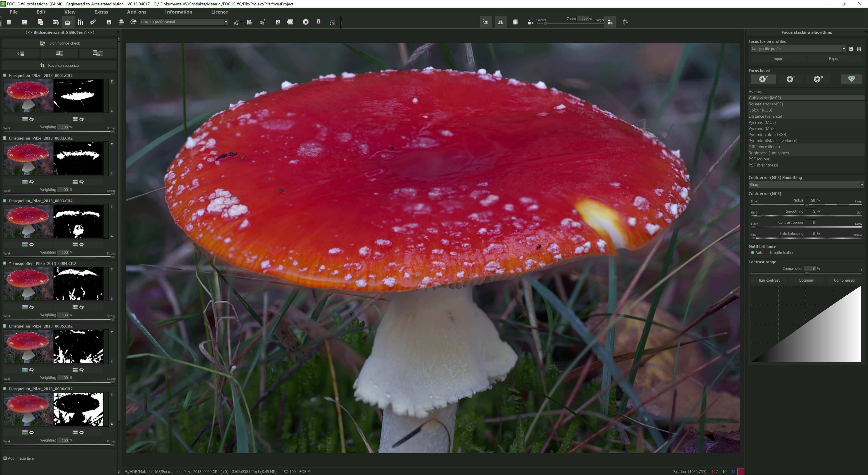Screen dimensions: 868x475
Task: Check the Add image layer box
Action: click(x=5, y=458)
